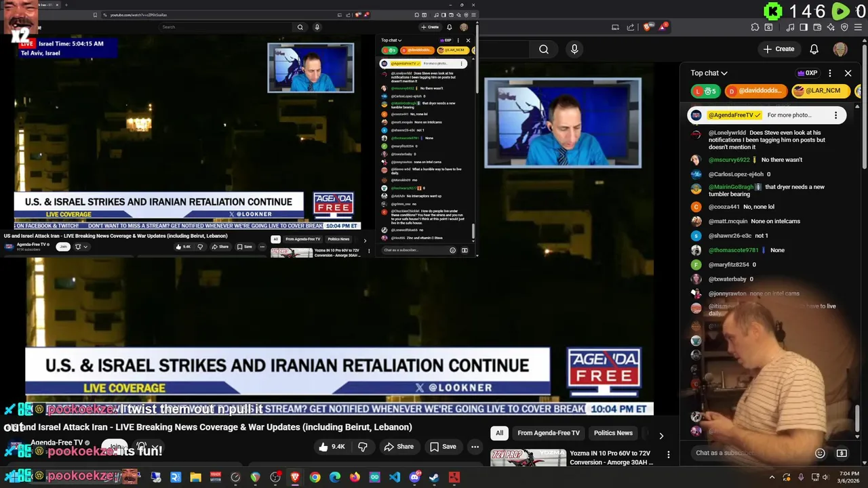Viewport: 868px width, 488px height.
Task: Open the Brave Wallet icon
Action: coord(817,27)
